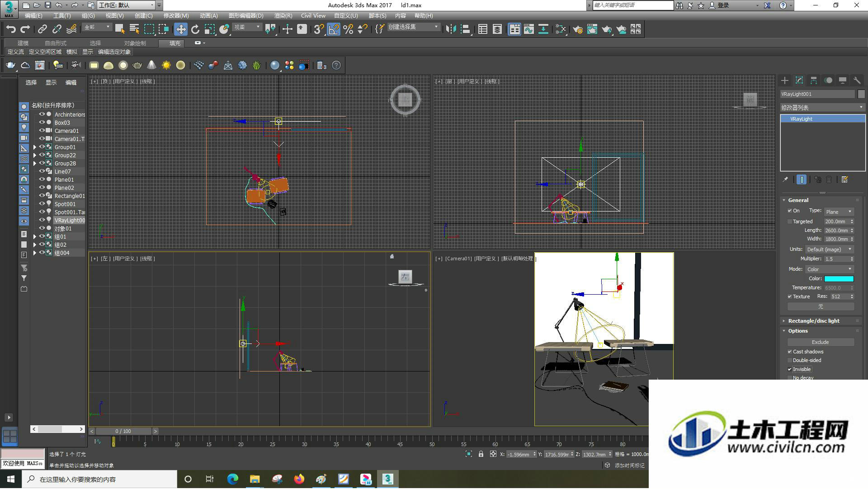The image size is (868, 489).
Task: Open the Motion command panel tab
Action: tap(828, 80)
